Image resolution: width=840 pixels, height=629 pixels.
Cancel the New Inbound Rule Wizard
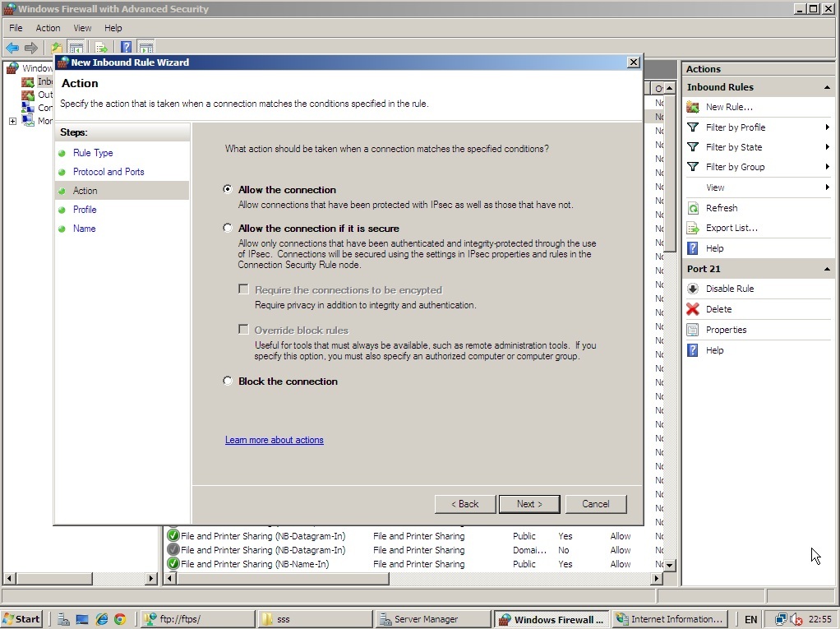tap(596, 504)
